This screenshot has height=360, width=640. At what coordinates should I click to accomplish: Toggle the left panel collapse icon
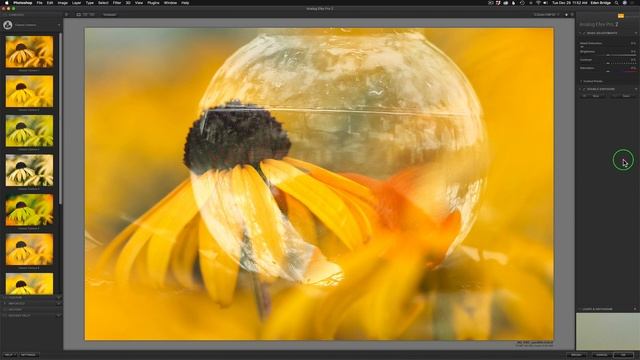click(67, 14)
